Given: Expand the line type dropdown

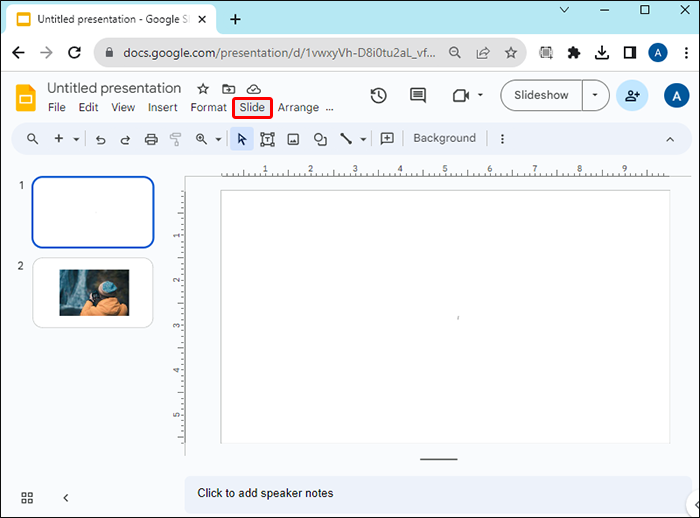Looking at the screenshot, I should [363, 139].
